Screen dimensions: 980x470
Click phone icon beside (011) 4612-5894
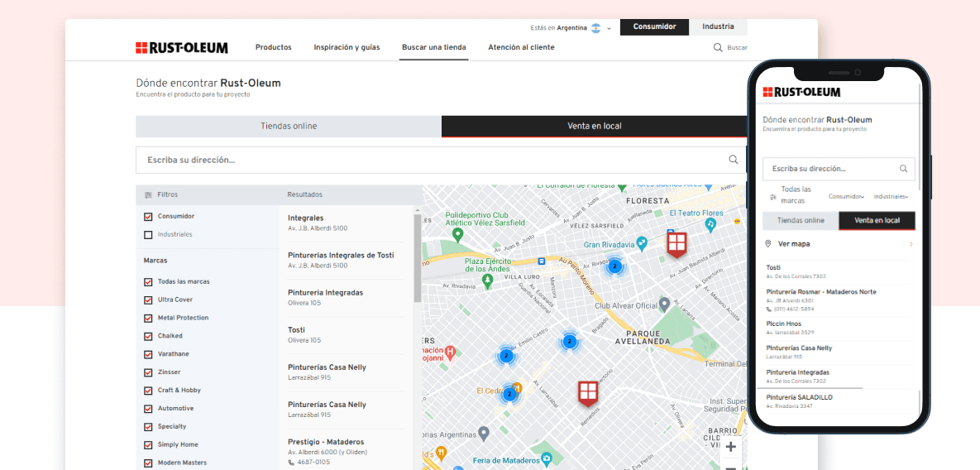click(x=768, y=309)
